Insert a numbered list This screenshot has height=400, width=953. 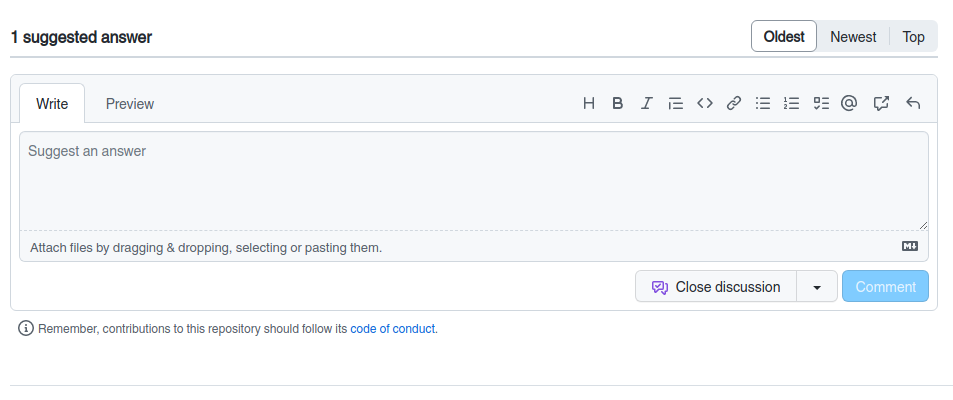click(792, 103)
